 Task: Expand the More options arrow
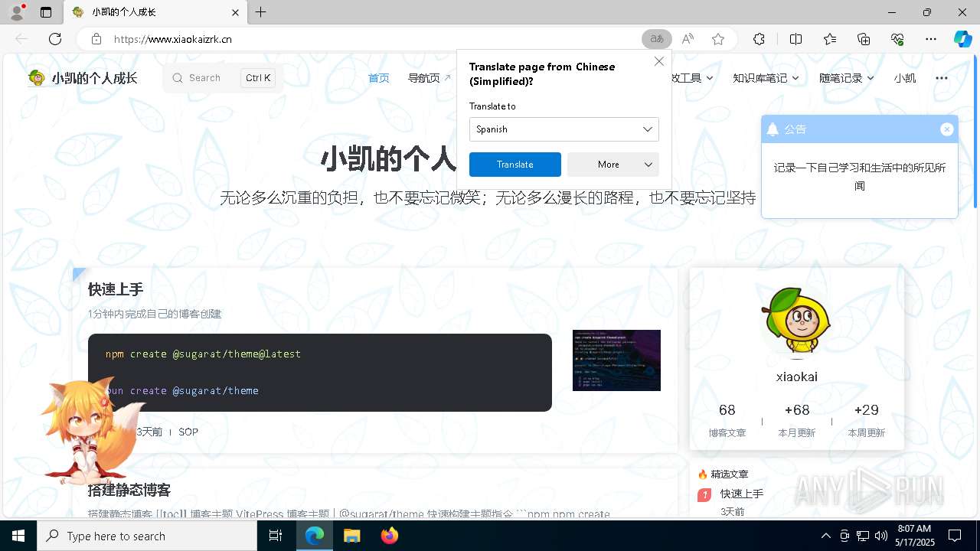tap(648, 165)
